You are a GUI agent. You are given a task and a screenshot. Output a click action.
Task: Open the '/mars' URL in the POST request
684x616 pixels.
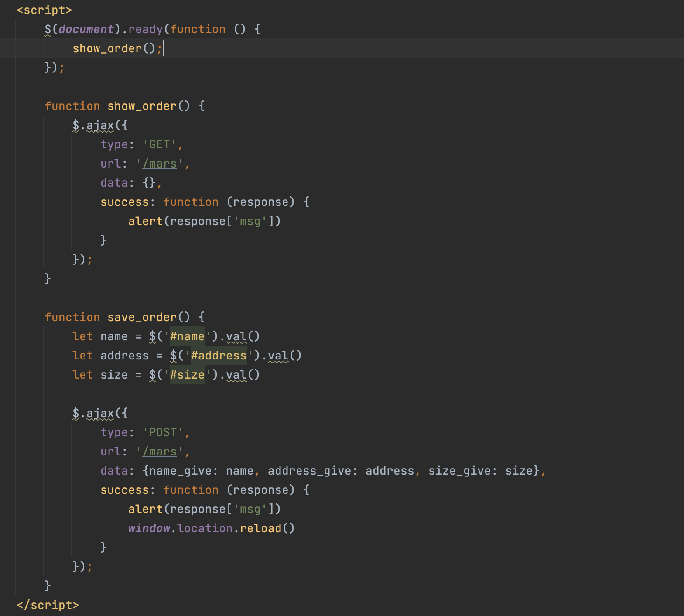(x=160, y=452)
